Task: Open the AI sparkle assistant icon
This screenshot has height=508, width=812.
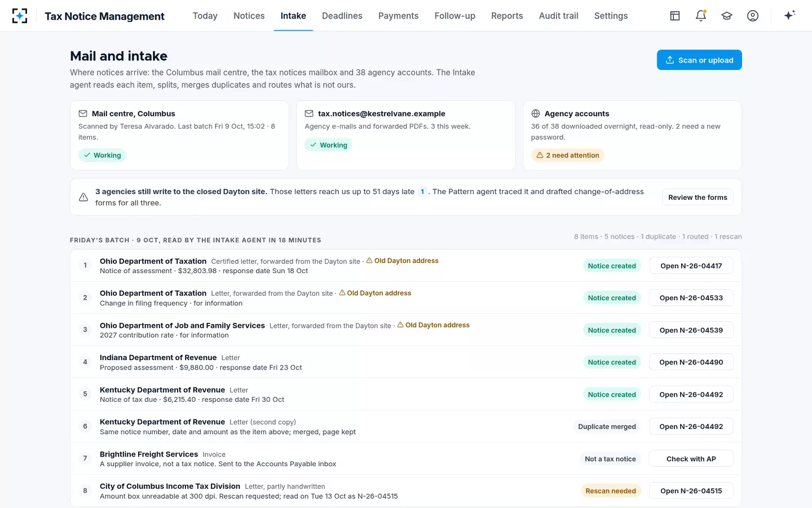Action: 789,15
